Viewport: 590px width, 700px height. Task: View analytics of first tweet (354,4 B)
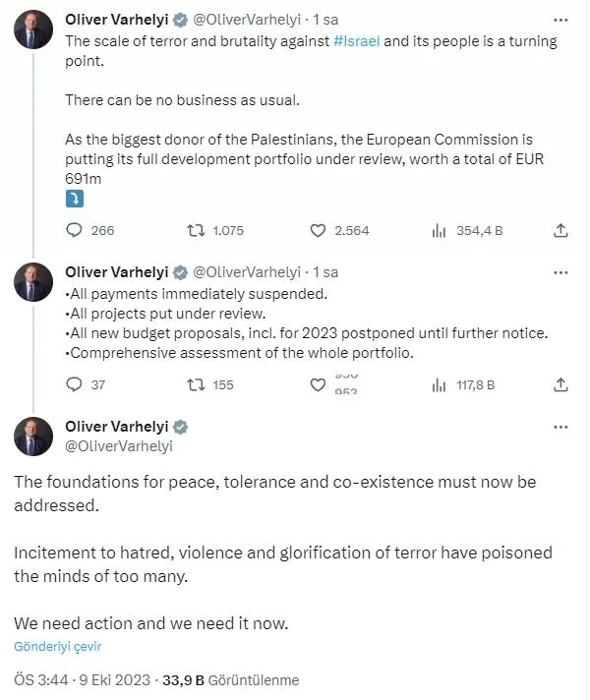[440, 230]
